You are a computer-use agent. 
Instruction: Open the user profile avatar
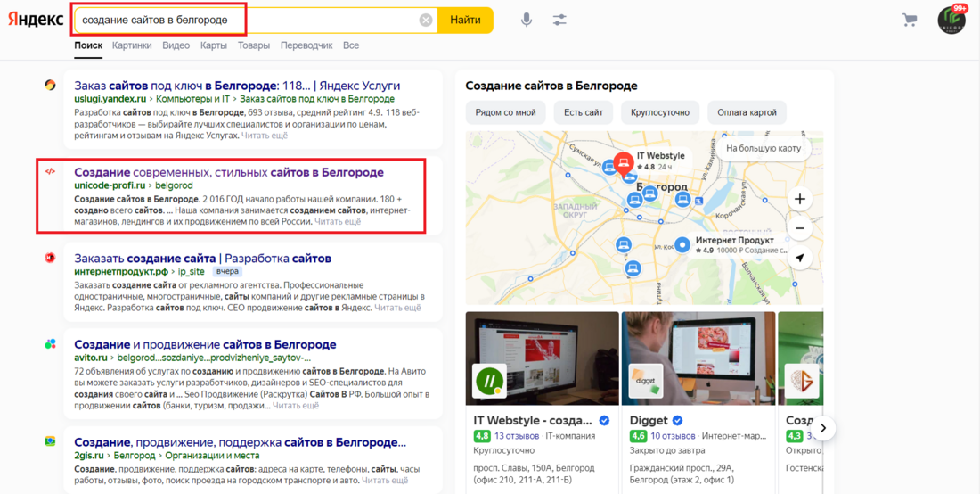(x=951, y=20)
